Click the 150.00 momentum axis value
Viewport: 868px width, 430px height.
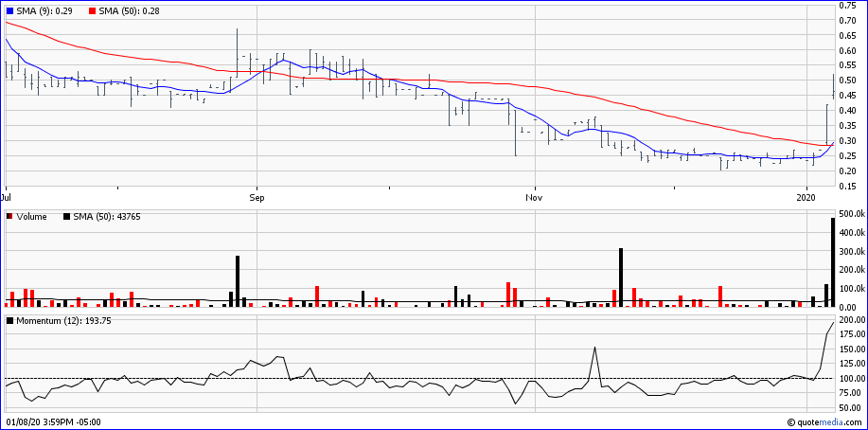pyautogui.click(x=851, y=349)
